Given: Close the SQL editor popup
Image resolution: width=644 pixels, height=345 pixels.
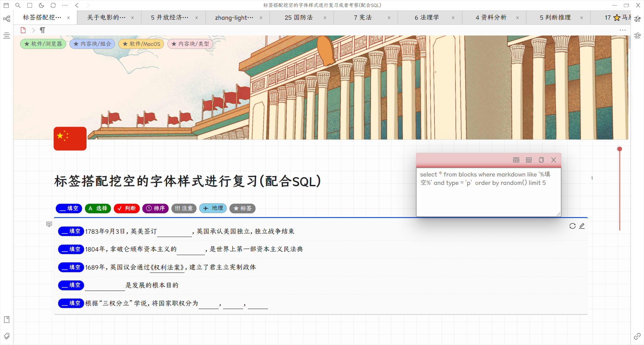Looking at the screenshot, I should 554,160.
